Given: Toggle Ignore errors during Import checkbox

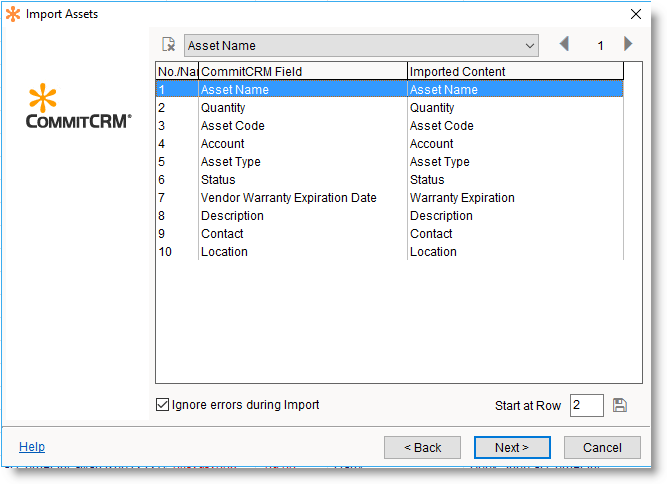Looking at the screenshot, I should point(163,405).
